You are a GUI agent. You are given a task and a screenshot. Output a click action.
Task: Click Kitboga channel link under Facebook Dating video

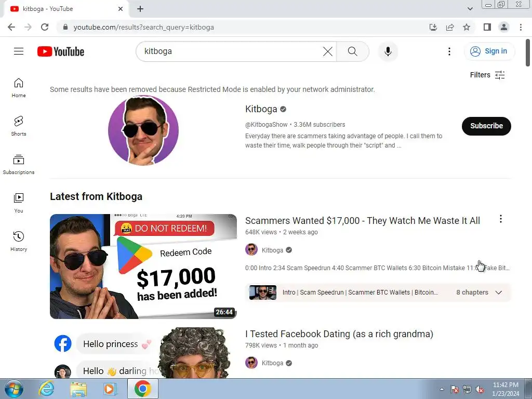tap(272, 363)
